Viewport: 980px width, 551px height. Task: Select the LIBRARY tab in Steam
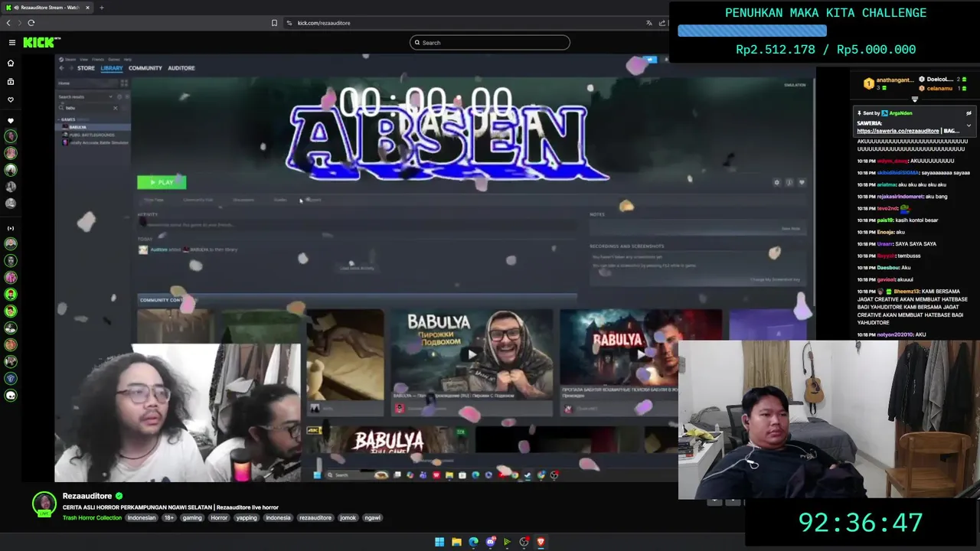coord(112,68)
